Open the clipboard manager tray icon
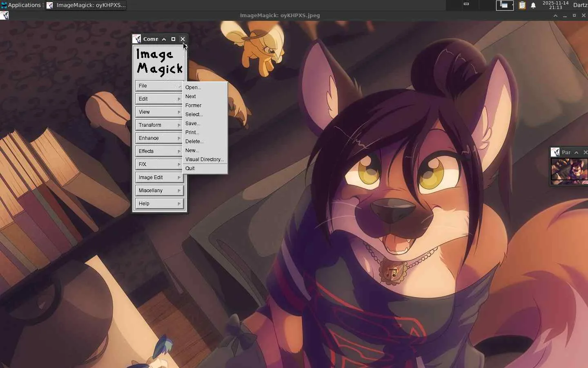 522,5
